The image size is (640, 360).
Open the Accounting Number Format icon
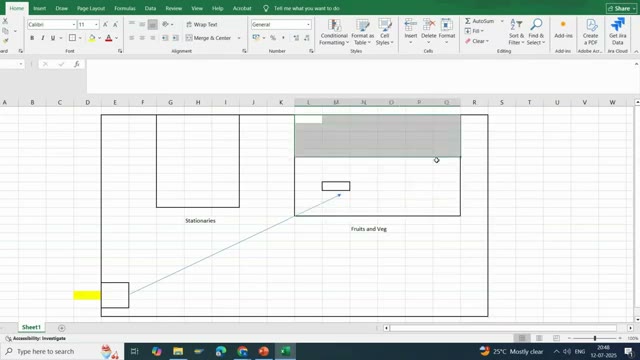point(256,38)
